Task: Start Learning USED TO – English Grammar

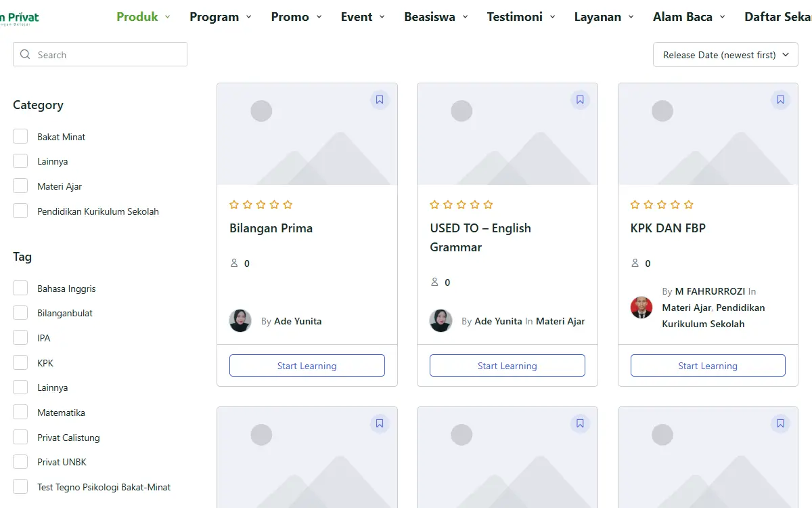Action: tap(507, 366)
